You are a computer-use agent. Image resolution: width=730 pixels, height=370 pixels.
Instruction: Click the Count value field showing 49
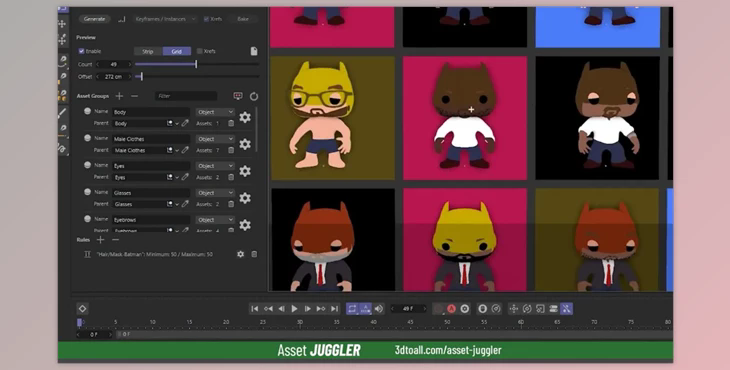pyautogui.click(x=114, y=64)
